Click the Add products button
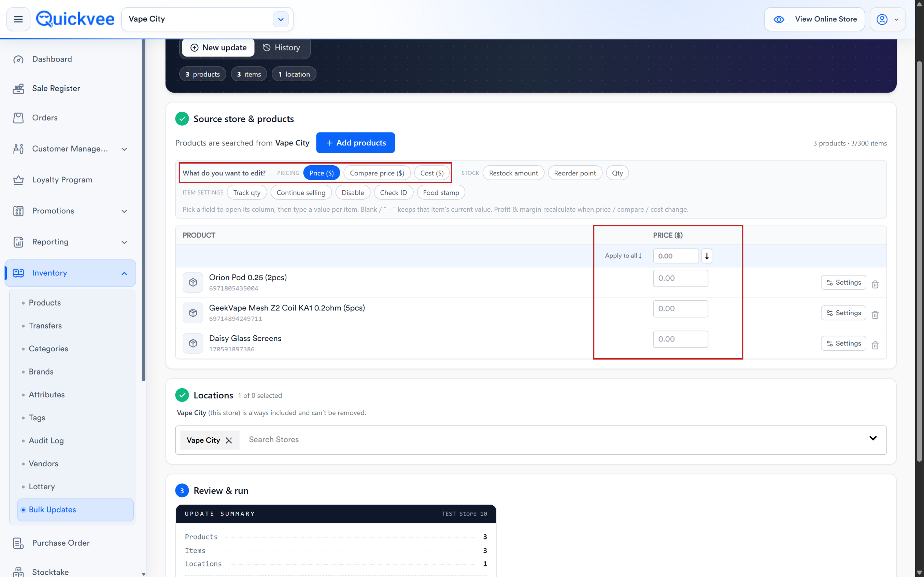The height and width of the screenshot is (577, 924). tap(356, 143)
